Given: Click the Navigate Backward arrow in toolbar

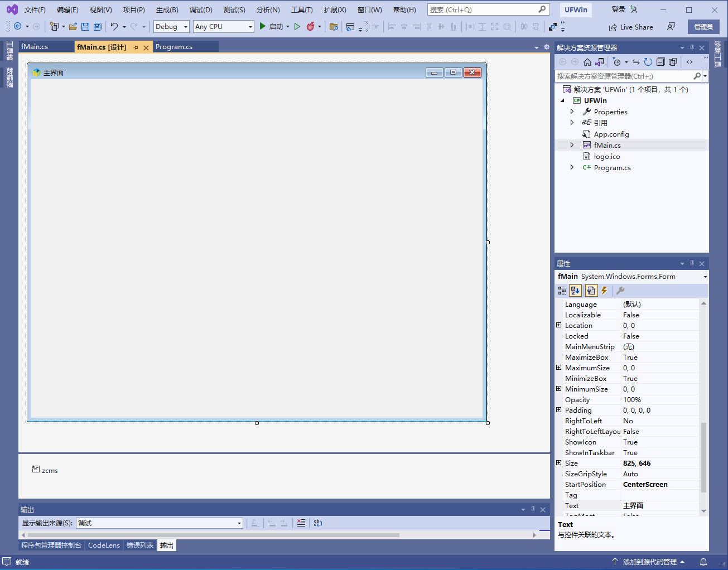Looking at the screenshot, I should point(18,26).
